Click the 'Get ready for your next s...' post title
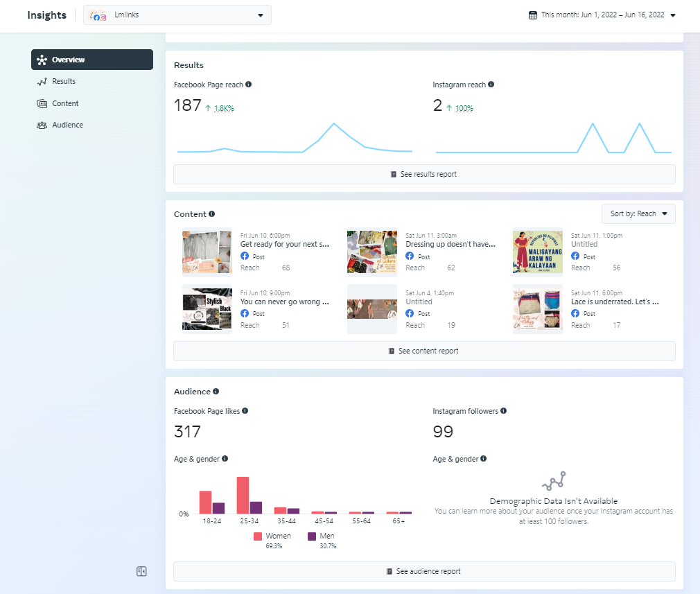Screen dimensions: 700x594 tap(285, 244)
